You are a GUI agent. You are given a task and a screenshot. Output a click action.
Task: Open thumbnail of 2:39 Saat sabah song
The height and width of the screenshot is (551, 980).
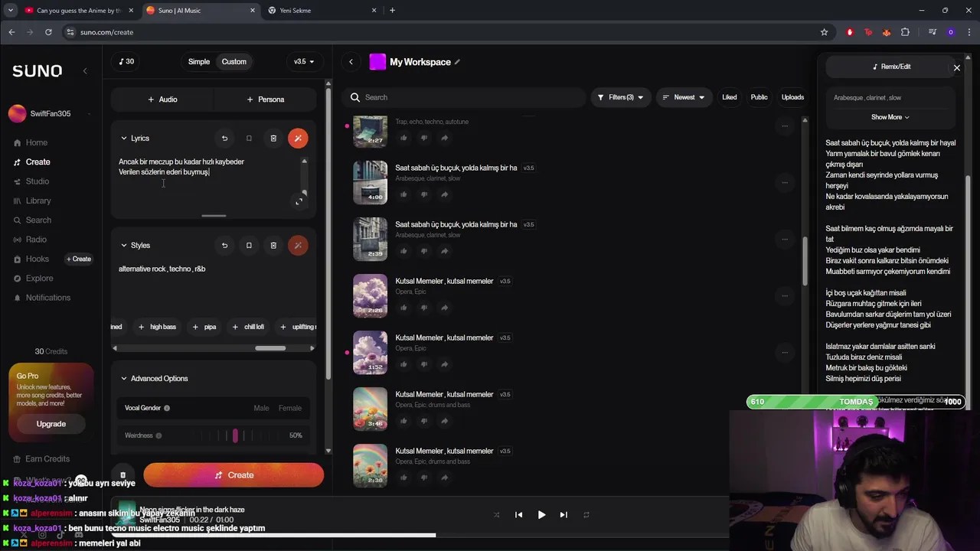pos(370,240)
